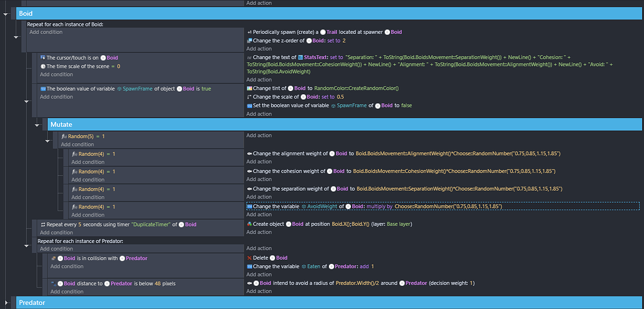Collapse the Random(5) event's sub-events
Image resolution: width=644 pixels, height=309 pixels.
coord(48,140)
